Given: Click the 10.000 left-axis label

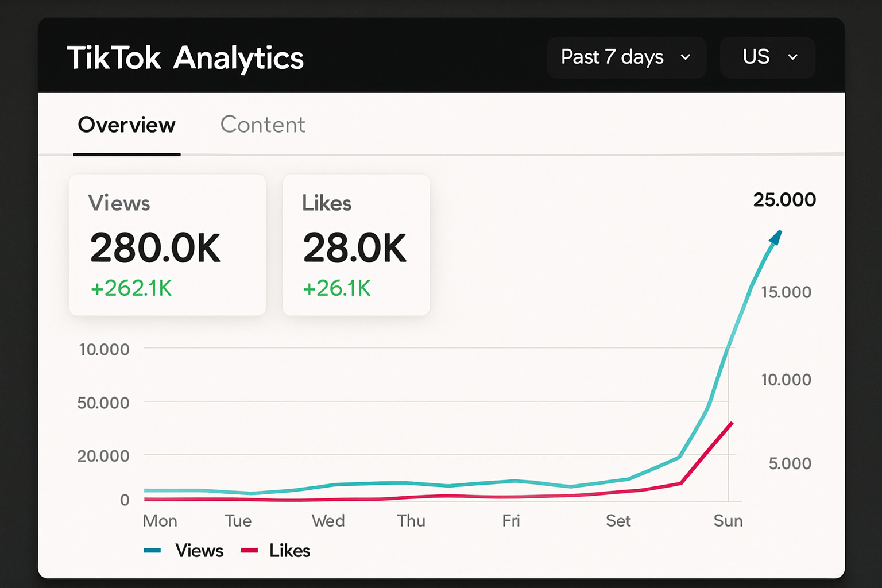Looking at the screenshot, I should pos(104,349).
